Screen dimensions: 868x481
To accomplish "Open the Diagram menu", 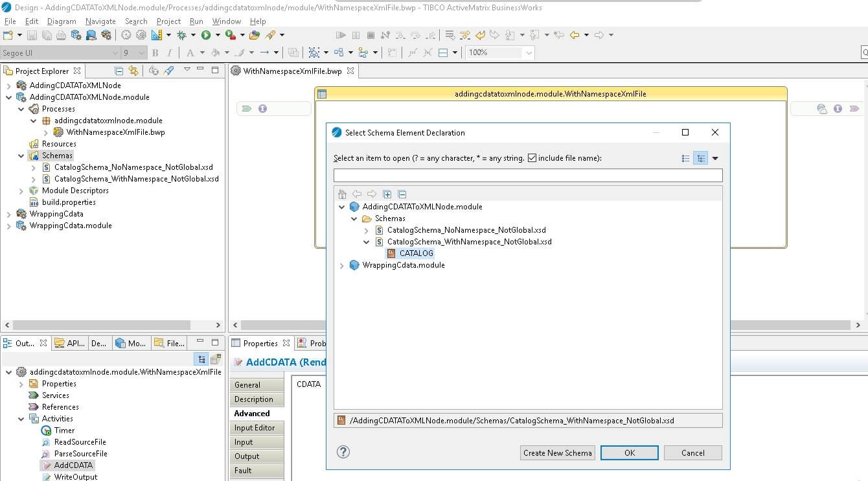I will [x=62, y=21].
